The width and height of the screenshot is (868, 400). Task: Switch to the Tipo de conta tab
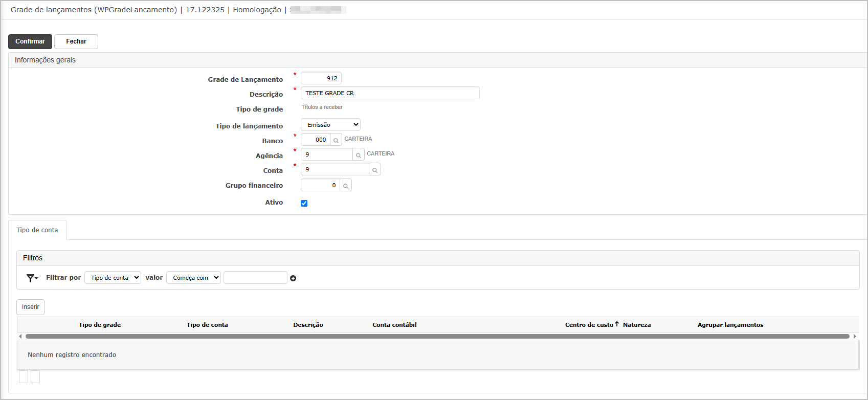(37, 230)
